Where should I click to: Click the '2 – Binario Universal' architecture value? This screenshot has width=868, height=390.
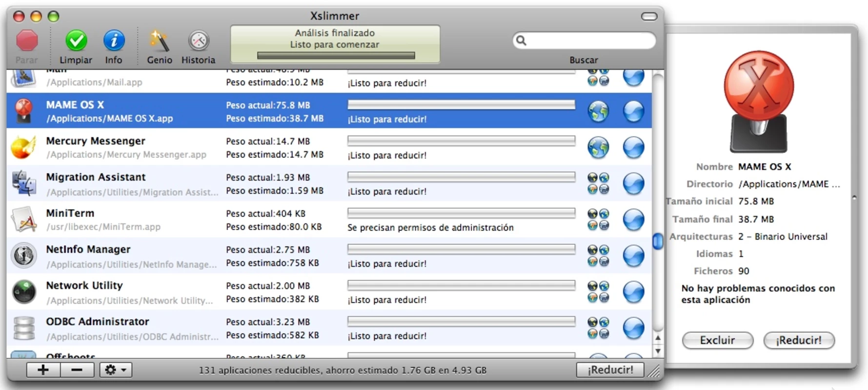coord(783,236)
